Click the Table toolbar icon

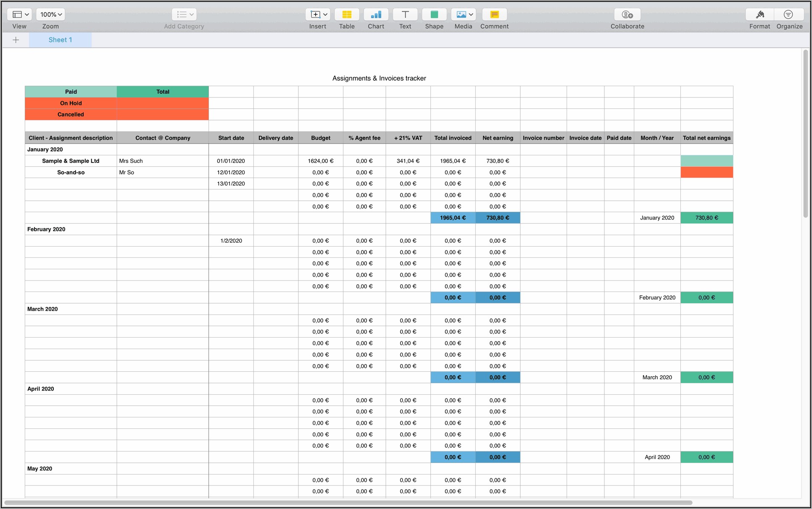tap(347, 15)
